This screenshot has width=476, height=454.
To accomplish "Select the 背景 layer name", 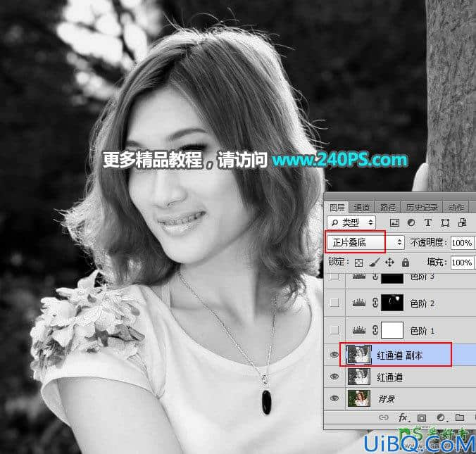I will [387, 399].
